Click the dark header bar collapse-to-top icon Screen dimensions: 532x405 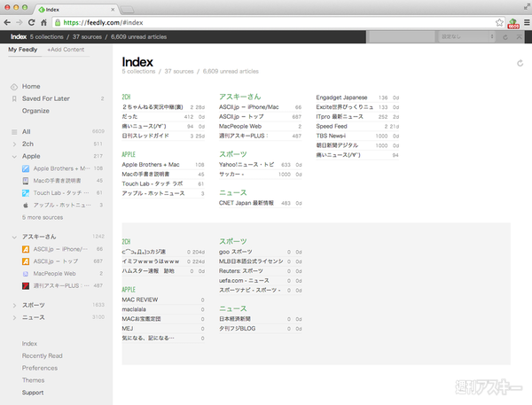pyautogui.click(x=519, y=37)
